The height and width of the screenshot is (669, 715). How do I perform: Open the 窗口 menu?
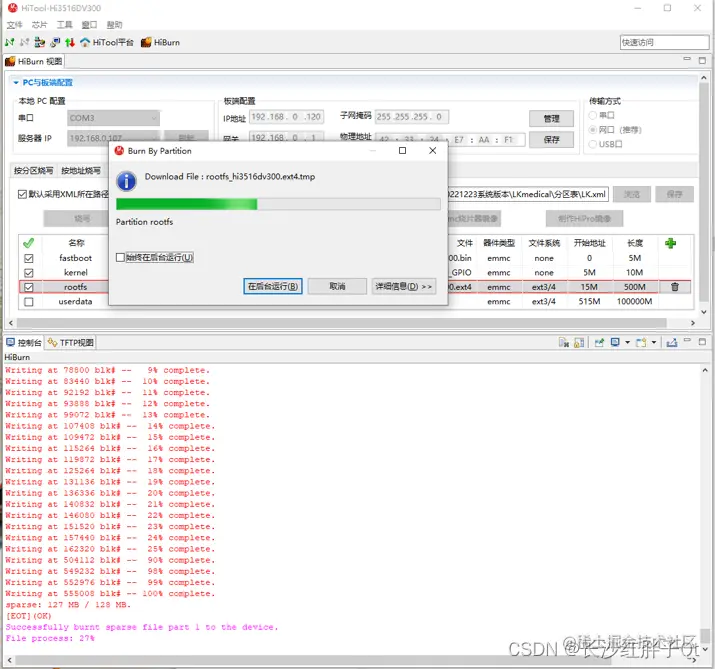click(x=89, y=25)
